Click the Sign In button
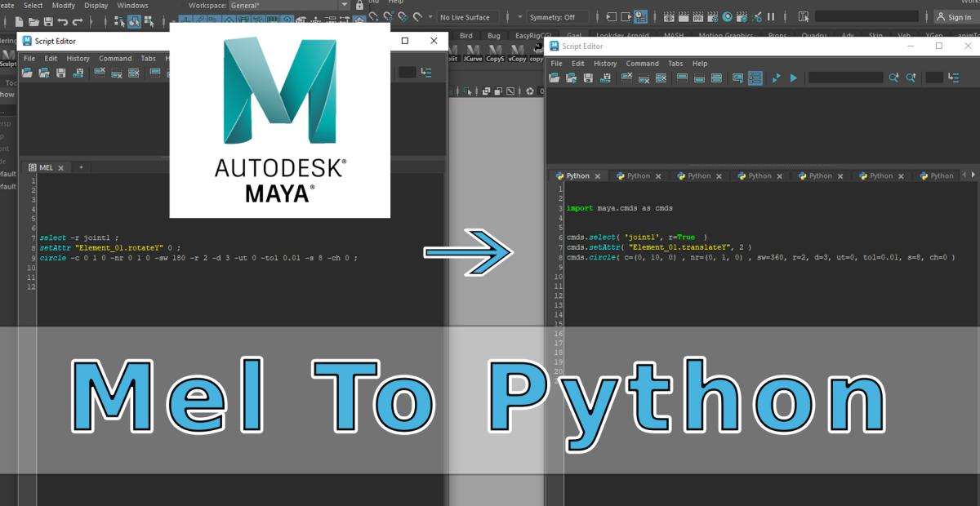980x506 pixels. [953, 17]
